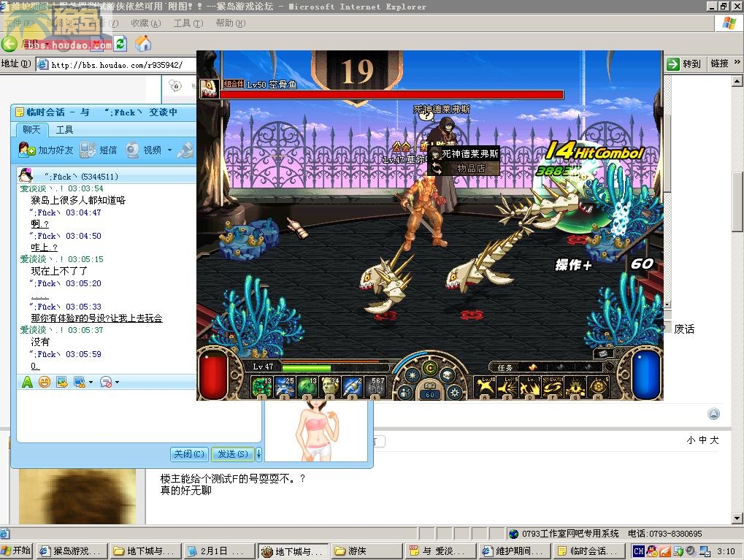Screen dimensions: 744x560
Task: Click the IE refresh page icon
Action: click(120, 44)
